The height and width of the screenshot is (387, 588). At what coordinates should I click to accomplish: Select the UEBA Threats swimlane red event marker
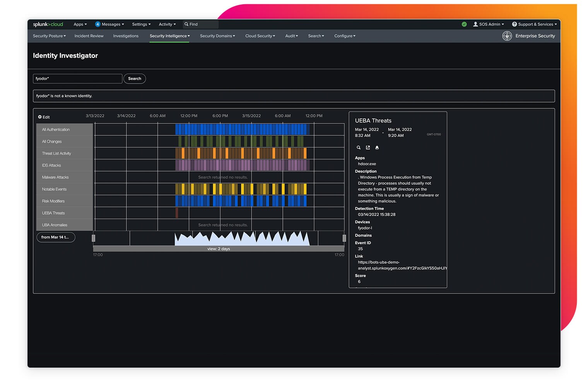click(x=177, y=213)
